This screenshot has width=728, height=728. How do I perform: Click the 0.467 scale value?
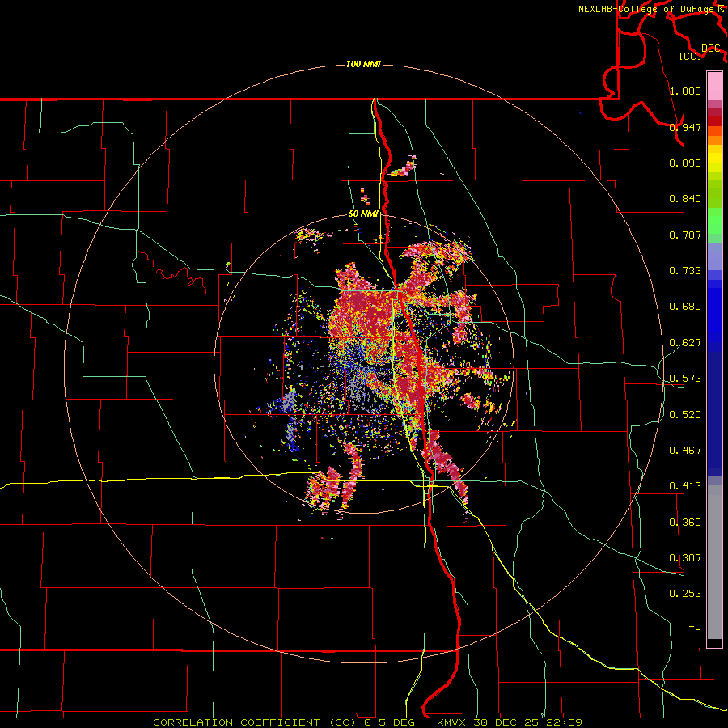tap(685, 451)
